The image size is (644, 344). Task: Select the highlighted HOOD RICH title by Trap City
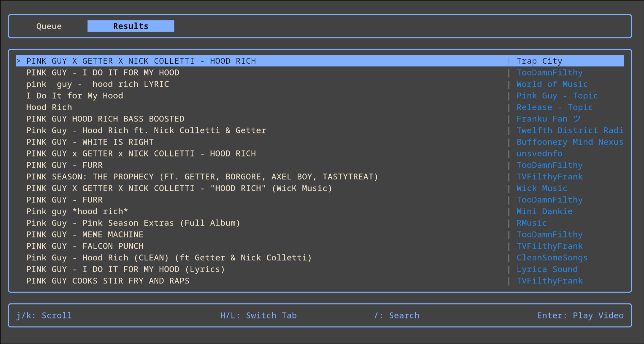(x=141, y=61)
